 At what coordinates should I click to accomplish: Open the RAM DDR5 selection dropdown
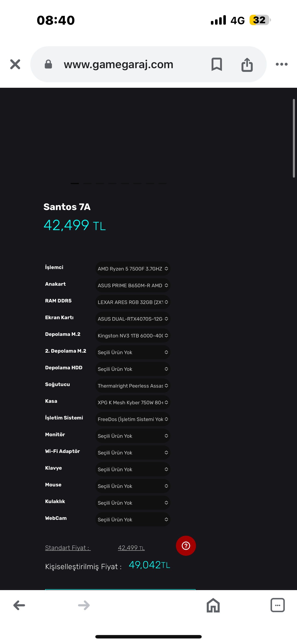pos(133,302)
